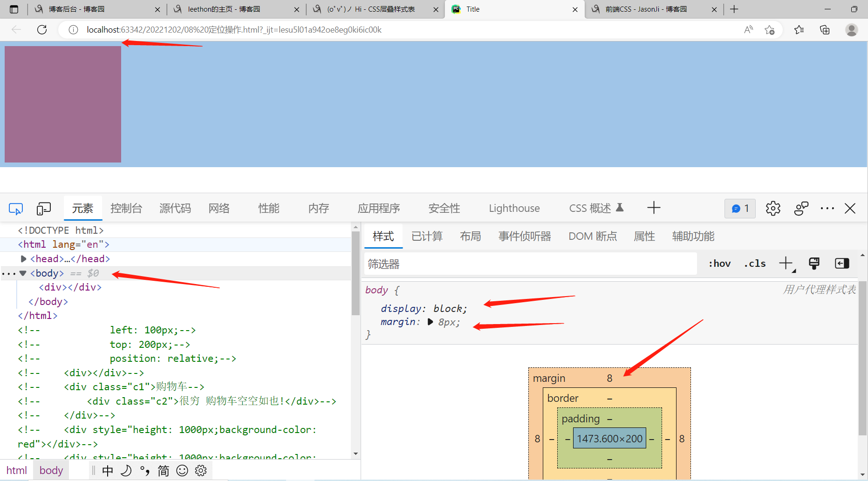Close the Title tab
Viewport: 868px width, 481px height.
pyautogui.click(x=575, y=9)
